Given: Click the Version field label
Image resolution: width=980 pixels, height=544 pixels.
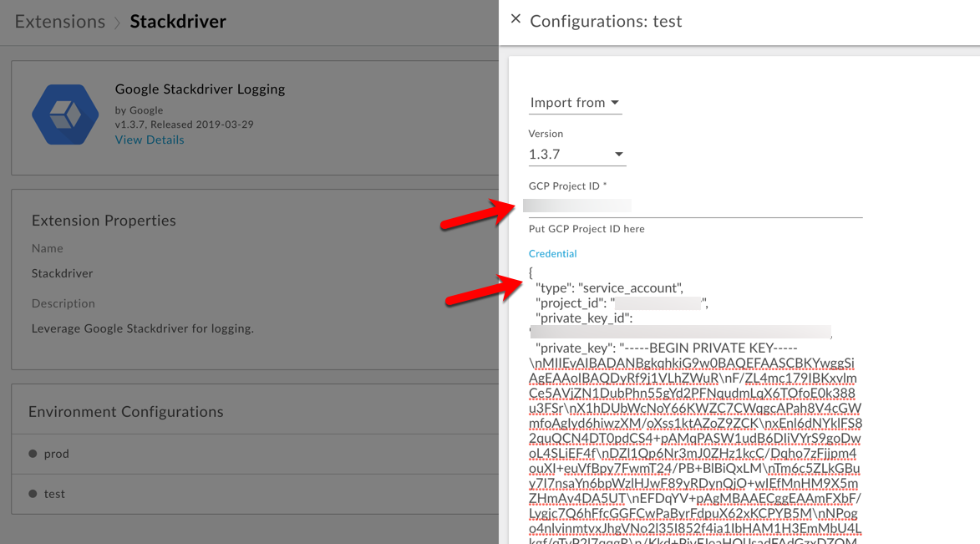Looking at the screenshot, I should pyautogui.click(x=546, y=134).
